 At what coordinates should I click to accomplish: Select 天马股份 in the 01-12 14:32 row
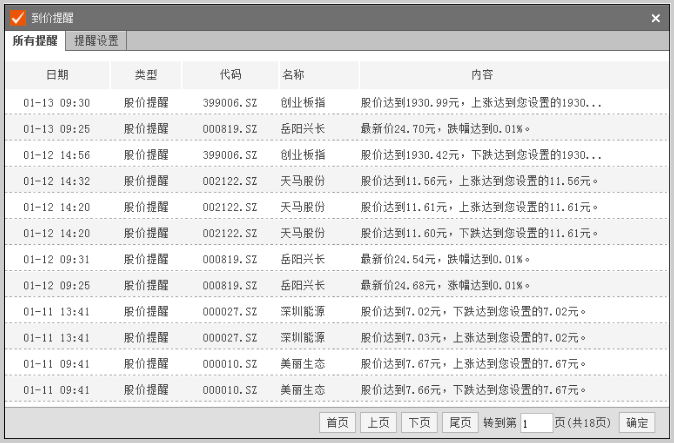pos(303,181)
